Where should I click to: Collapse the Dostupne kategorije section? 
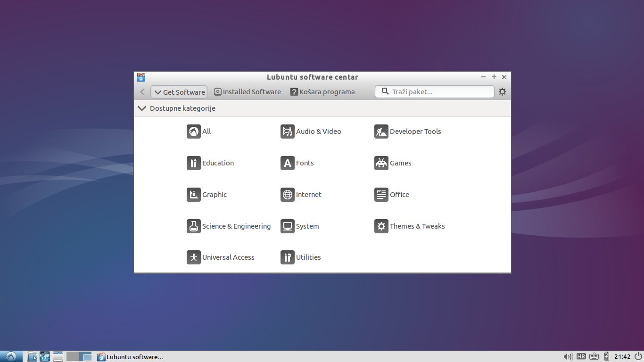[142, 108]
